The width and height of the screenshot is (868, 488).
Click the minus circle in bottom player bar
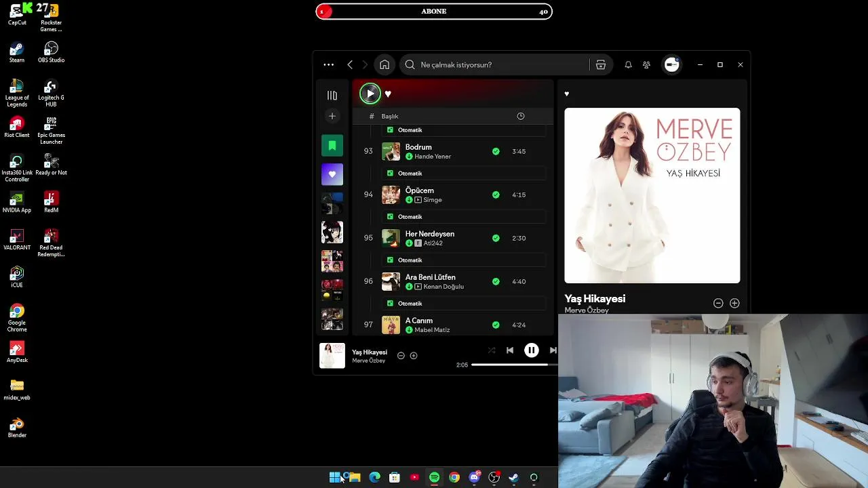pos(401,356)
